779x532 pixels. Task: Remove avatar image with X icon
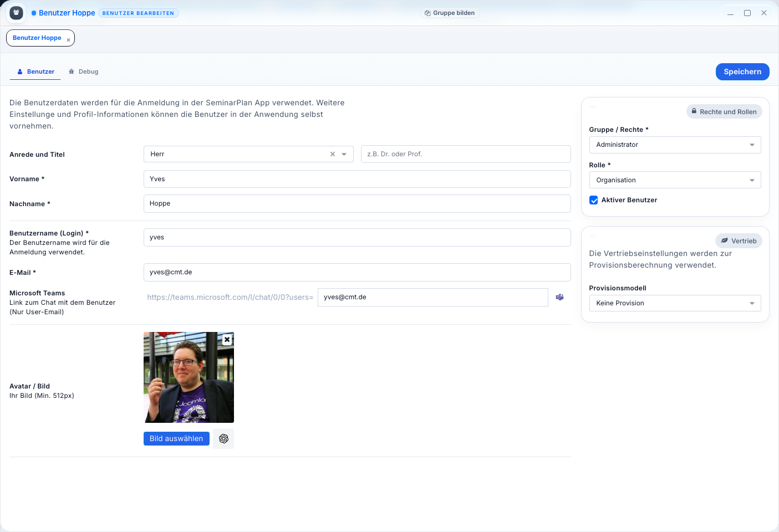pos(227,340)
